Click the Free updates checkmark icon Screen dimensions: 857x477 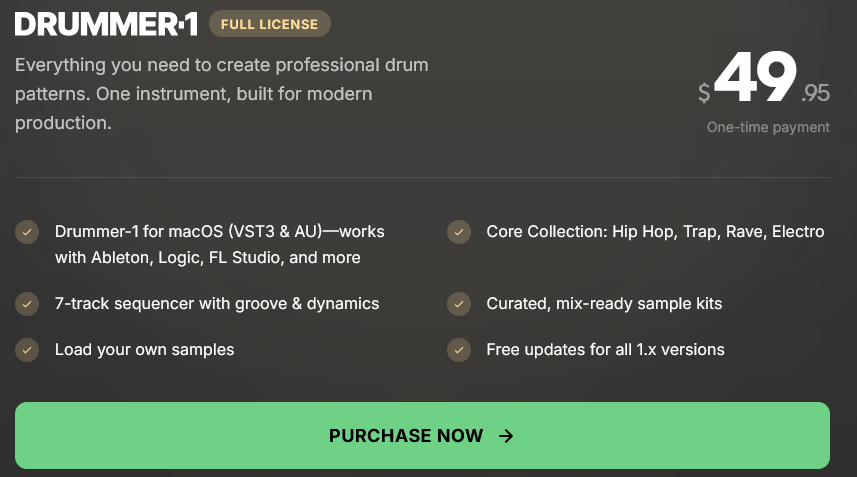[x=459, y=350]
